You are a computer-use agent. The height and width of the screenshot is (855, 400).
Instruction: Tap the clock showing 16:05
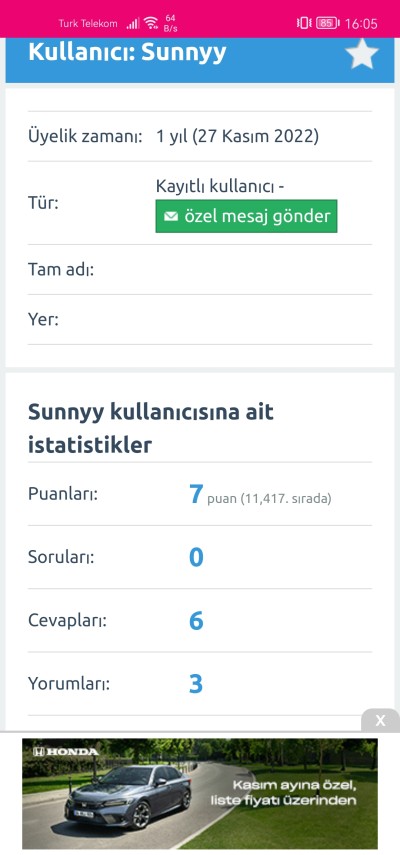pyautogui.click(x=361, y=23)
